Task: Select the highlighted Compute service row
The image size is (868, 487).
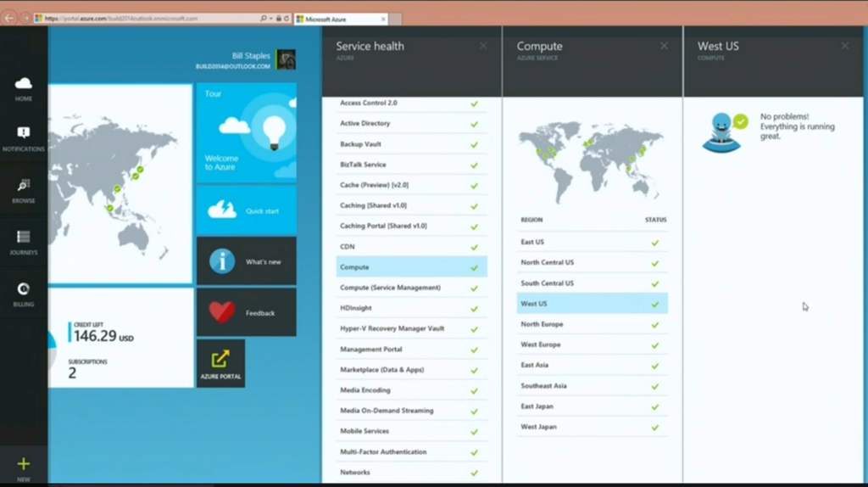Action: pyautogui.click(x=411, y=267)
